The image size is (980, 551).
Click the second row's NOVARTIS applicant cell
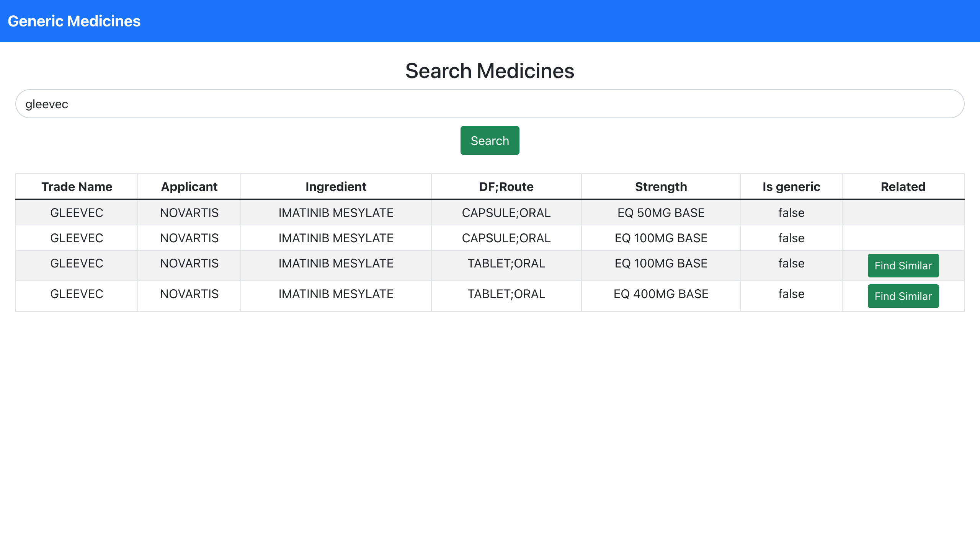(x=189, y=238)
